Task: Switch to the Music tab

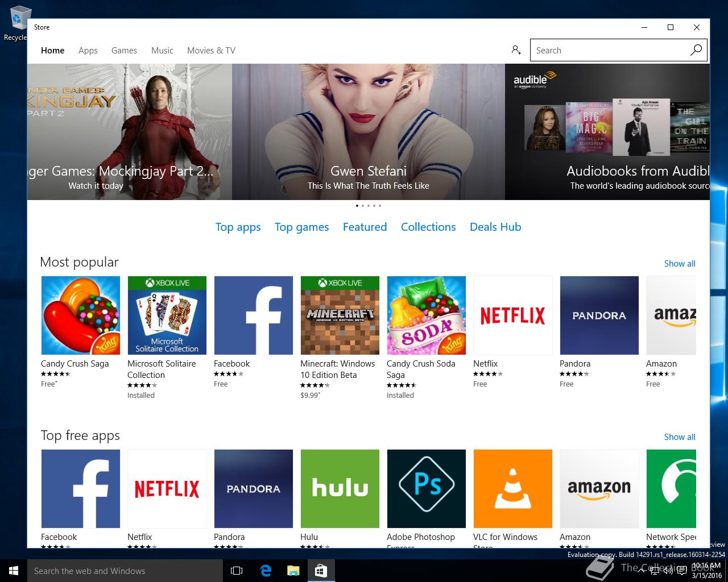Action: [162, 50]
